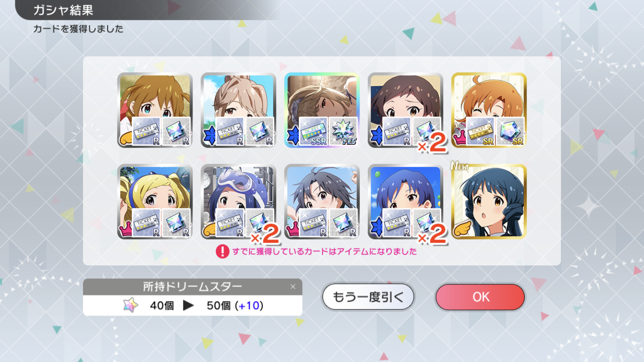Screen dimensions: 644x362
Task: Click the red exclamation warning icon
Action: [222, 251]
